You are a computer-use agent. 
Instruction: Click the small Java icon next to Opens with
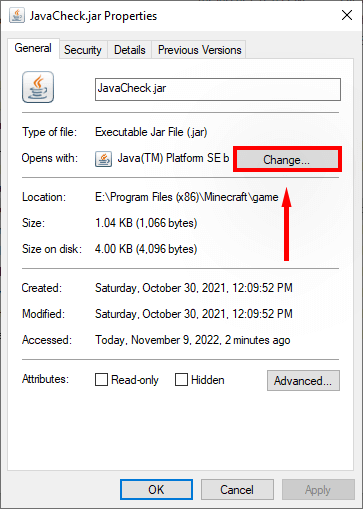coord(103,159)
